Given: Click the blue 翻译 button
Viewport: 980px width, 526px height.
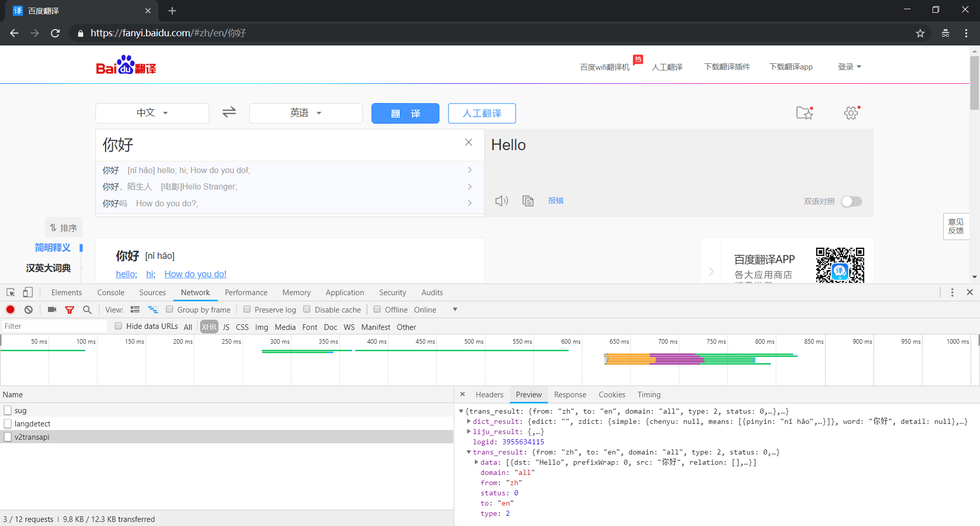Looking at the screenshot, I should tap(405, 113).
